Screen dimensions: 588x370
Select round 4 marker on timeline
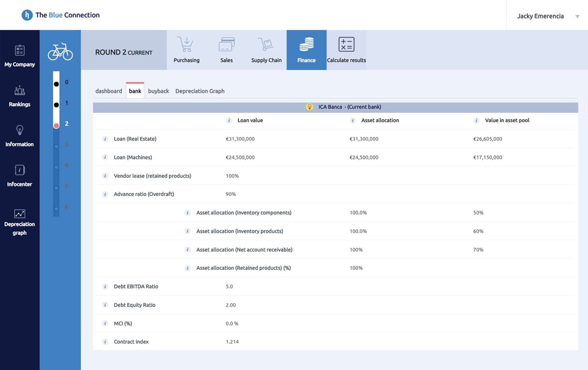pyautogui.click(x=56, y=167)
